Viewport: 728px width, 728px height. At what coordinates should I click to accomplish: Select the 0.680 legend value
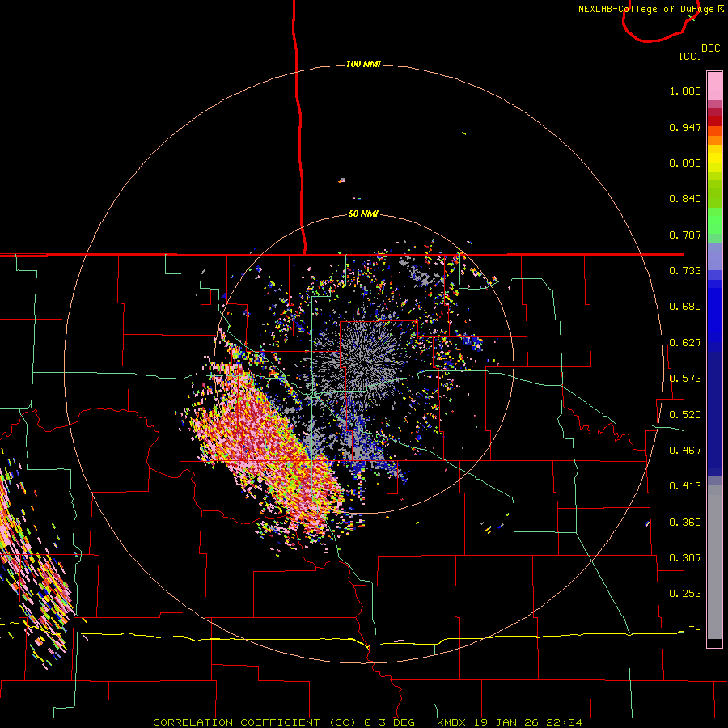click(685, 307)
